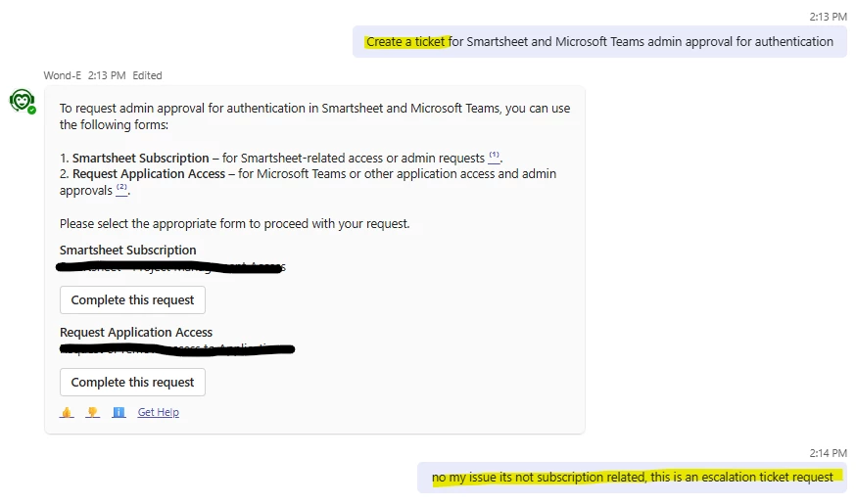This screenshot has width=856, height=504.
Task: Select the 'Create a ticket for Smartsheet' message
Action: click(599, 41)
